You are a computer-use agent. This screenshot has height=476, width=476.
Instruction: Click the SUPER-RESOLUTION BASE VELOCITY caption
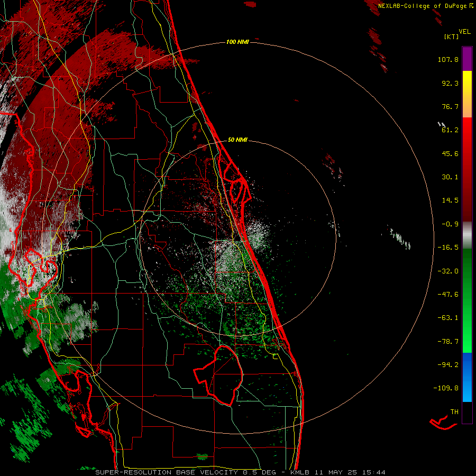[x=167, y=472]
